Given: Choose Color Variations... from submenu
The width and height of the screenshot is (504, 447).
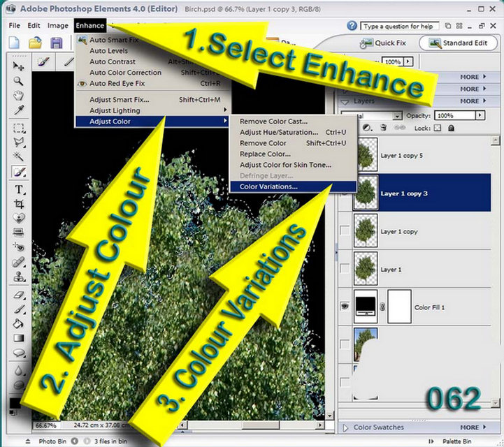Looking at the screenshot, I should tap(294, 186).
